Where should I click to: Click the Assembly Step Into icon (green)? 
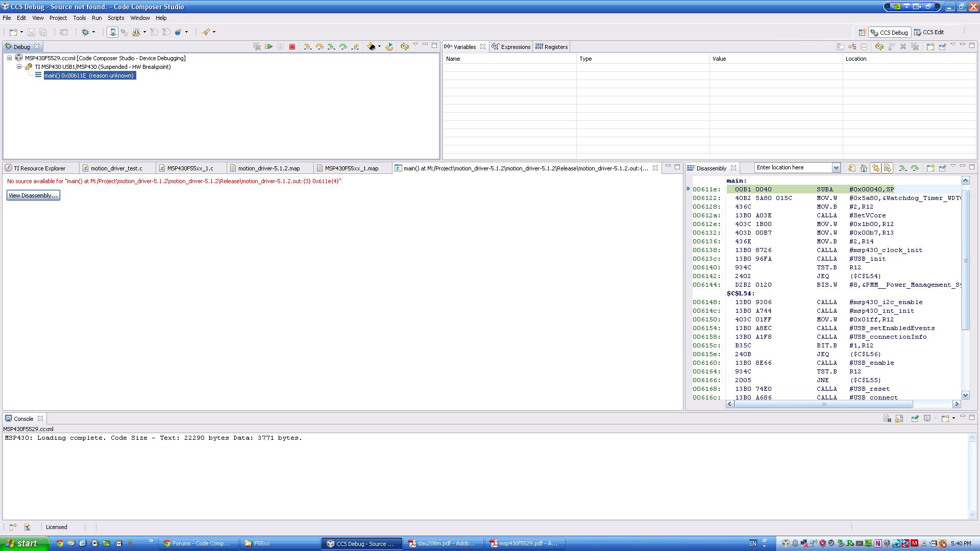tap(331, 46)
